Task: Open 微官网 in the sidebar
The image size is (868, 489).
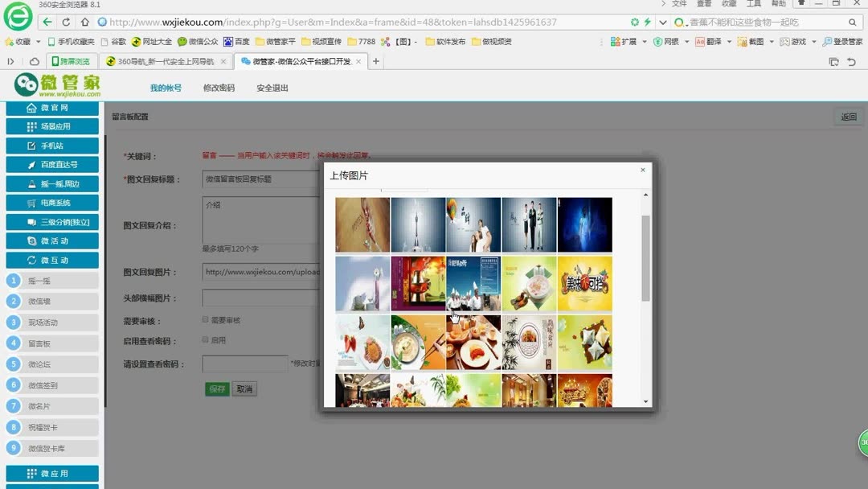Action: tap(54, 109)
